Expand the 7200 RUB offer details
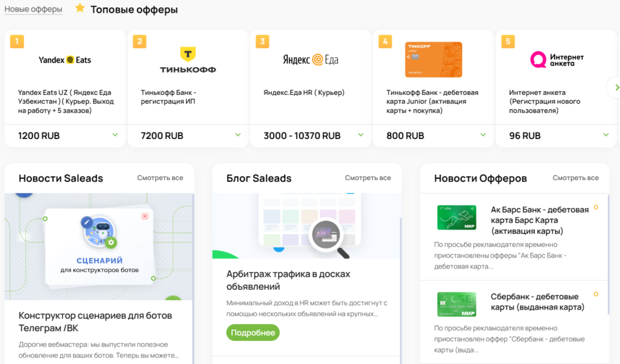This screenshot has width=620, height=364. coord(237,135)
